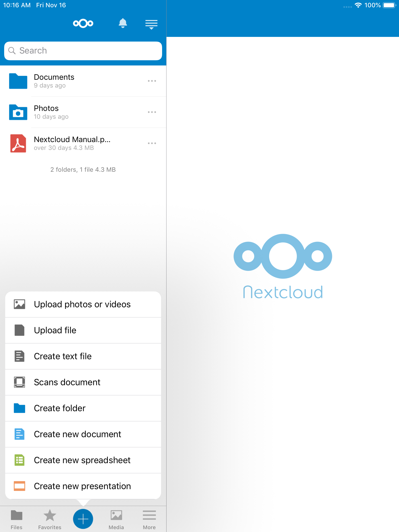Tap the Nextcloud logo in header
The image size is (399, 532).
pyautogui.click(x=83, y=23)
